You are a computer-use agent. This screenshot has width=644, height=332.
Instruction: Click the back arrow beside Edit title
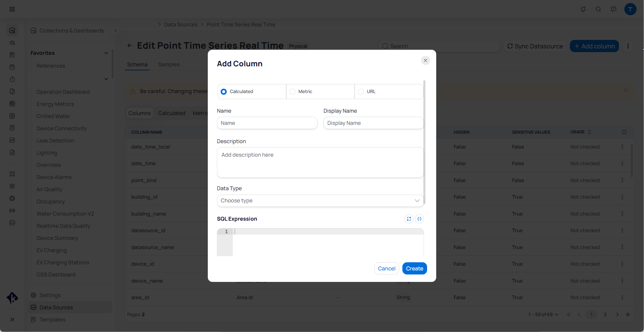pyautogui.click(x=130, y=45)
